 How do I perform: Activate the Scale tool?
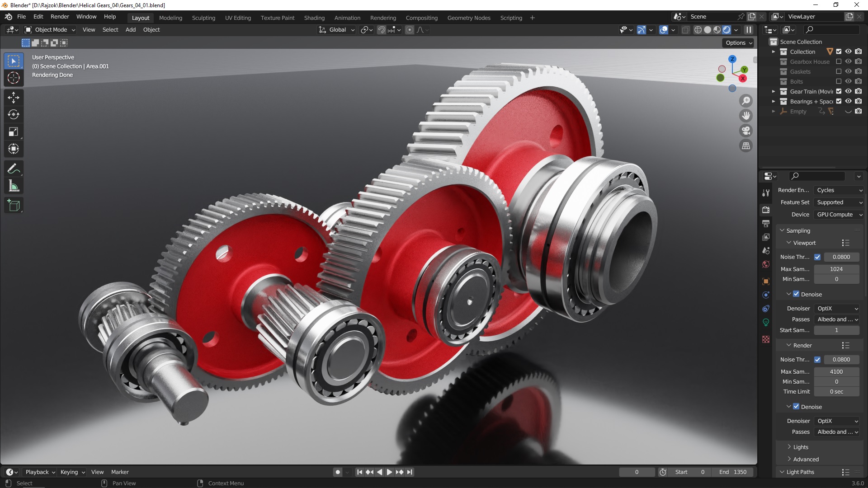point(14,131)
